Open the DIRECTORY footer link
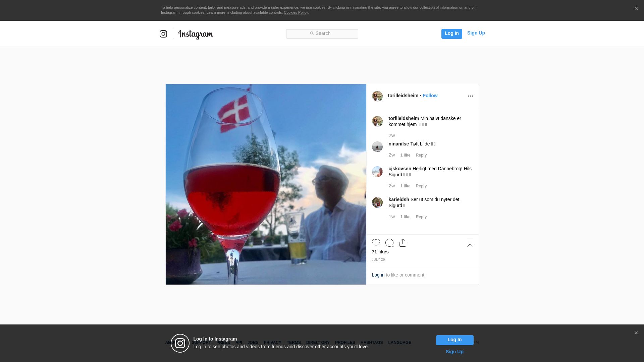 point(318,343)
